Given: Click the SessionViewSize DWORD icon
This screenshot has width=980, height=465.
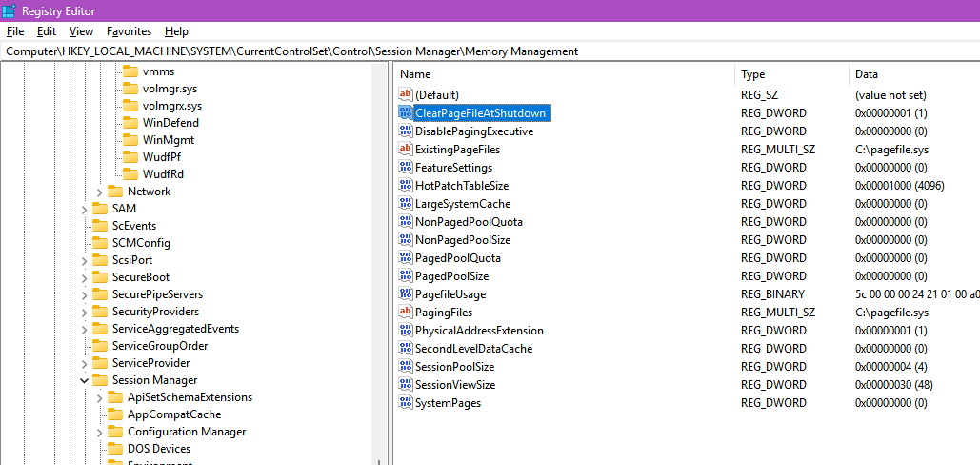Looking at the screenshot, I should (x=407, y=384).
